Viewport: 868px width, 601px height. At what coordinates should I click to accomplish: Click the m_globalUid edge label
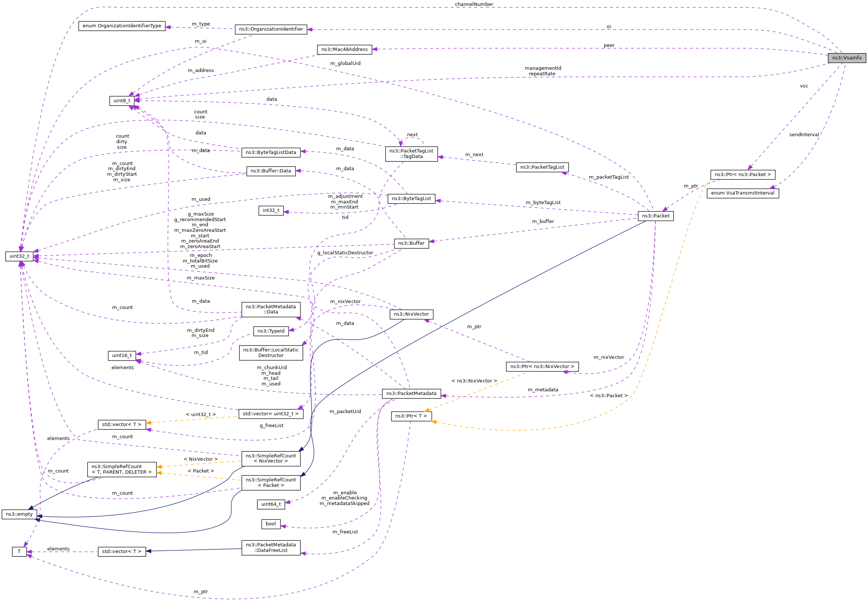(x=345, y=63)
